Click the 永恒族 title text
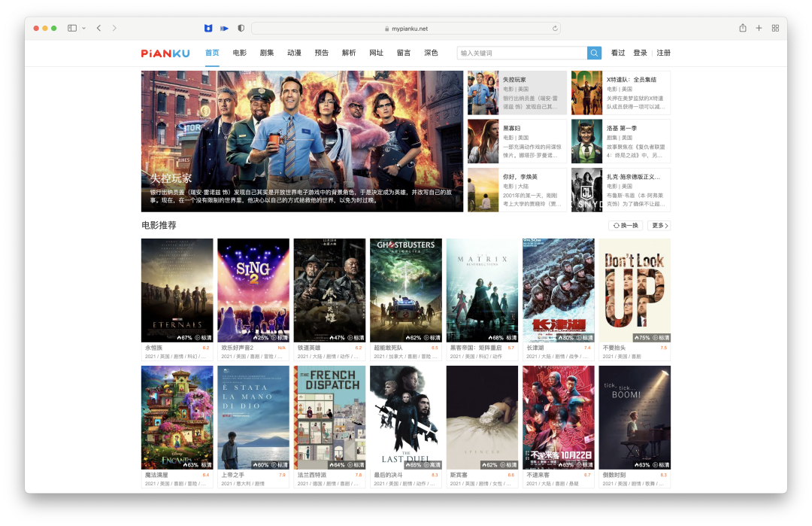Viewport: 812px width, 526px height. pyautogui.click(x=153, y=348)
